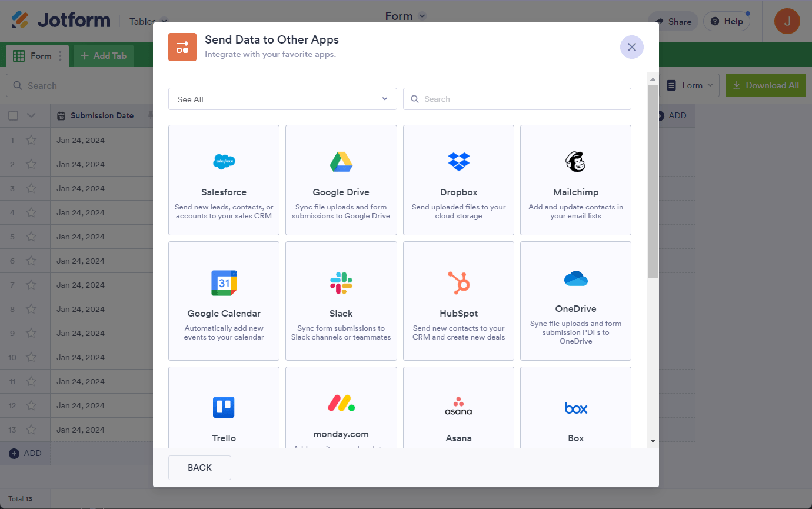
Task: Select the Google Drive logo
Action: pyautogui.click(x=341, y=161)
